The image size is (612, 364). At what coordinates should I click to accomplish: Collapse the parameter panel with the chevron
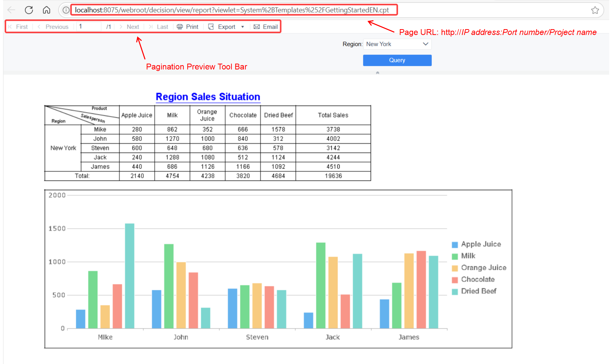point(377,73)
